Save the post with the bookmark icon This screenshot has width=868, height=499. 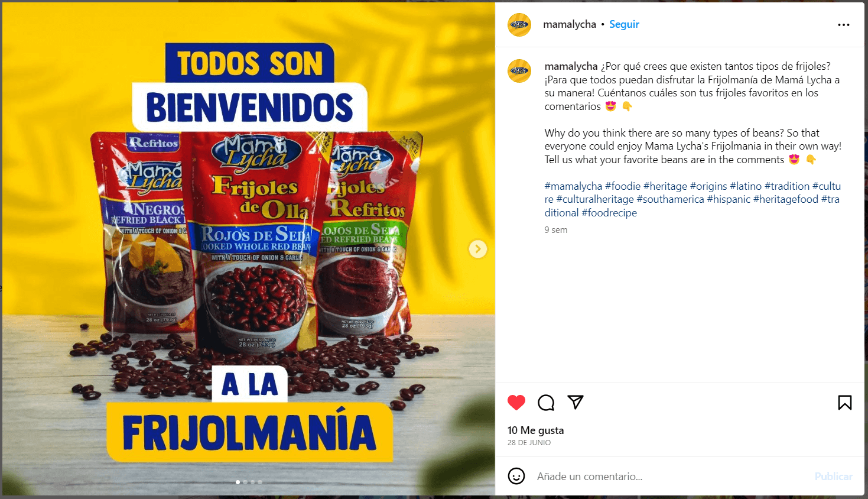pos(845,403)
